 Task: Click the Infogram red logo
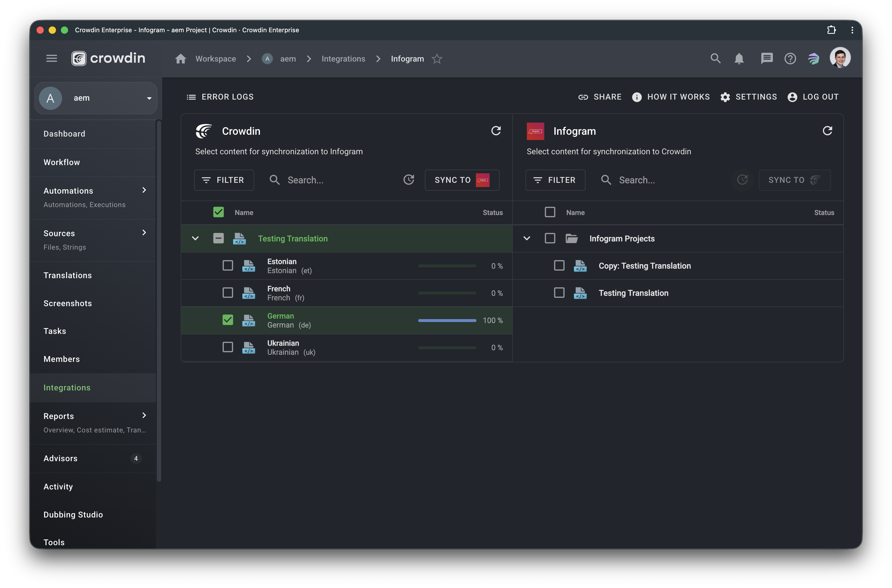[x=535, y=131]
